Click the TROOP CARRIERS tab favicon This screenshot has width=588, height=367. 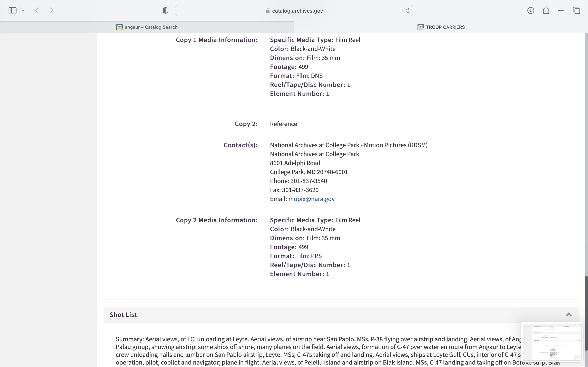[x=421, y=27]
